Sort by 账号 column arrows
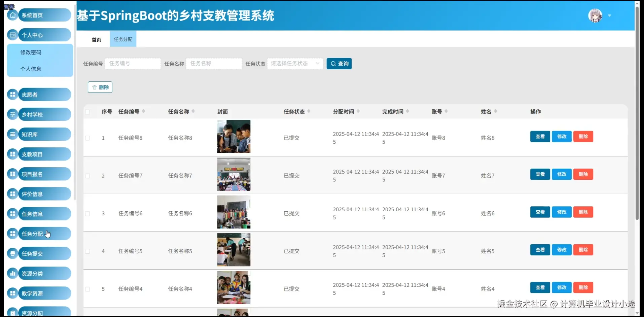 click(x=446, y=111)
